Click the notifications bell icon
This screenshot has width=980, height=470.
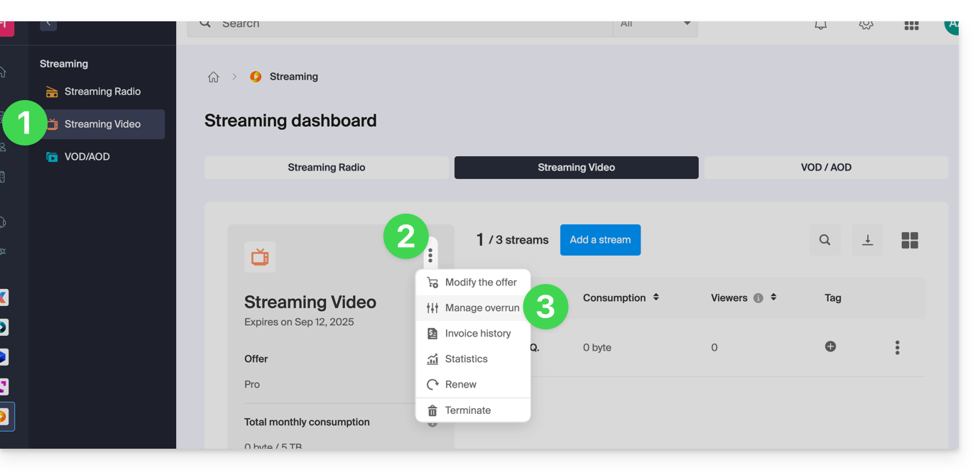point(820,25)
